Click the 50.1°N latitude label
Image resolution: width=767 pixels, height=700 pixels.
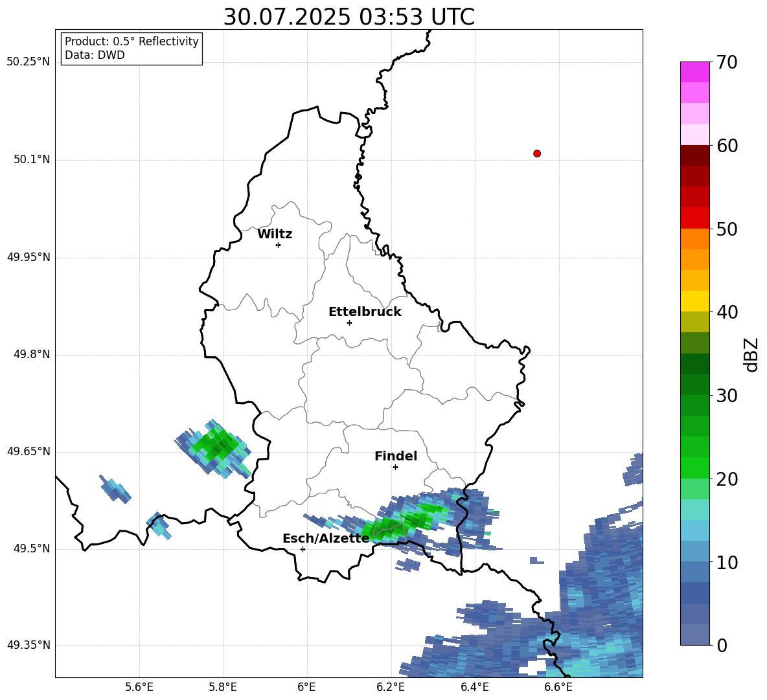pos(31,159)
